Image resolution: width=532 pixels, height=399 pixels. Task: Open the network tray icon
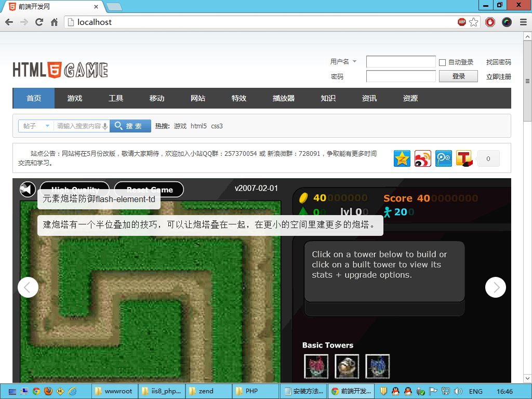point(445,391)
